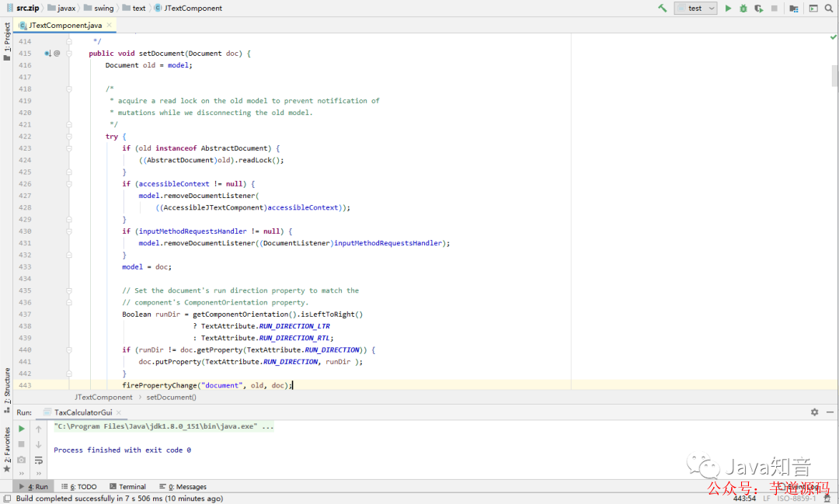
Task: Open Project Structure folder icon in toolbar
Action: click(794, 8)
